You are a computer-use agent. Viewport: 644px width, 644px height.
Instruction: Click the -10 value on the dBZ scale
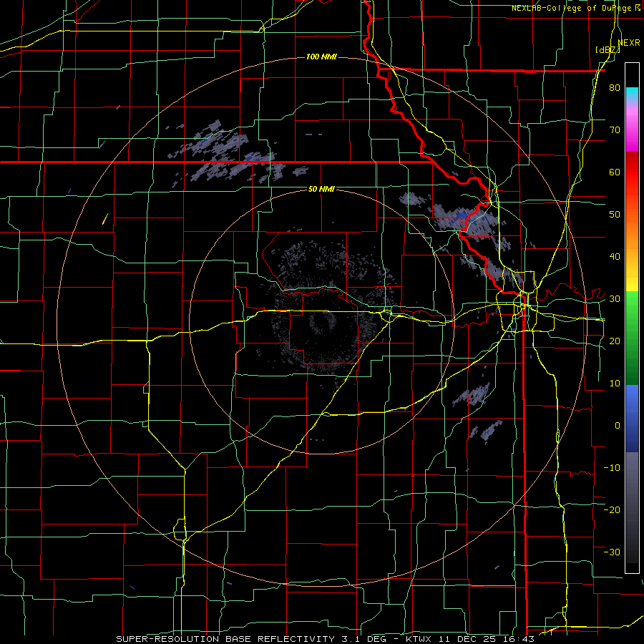[612, 468]
